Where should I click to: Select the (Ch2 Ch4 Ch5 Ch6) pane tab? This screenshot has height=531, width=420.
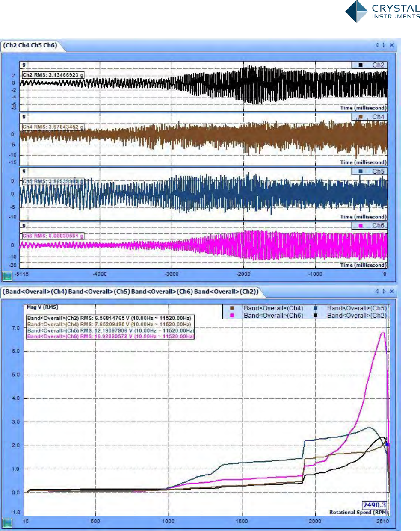(31, 45)
